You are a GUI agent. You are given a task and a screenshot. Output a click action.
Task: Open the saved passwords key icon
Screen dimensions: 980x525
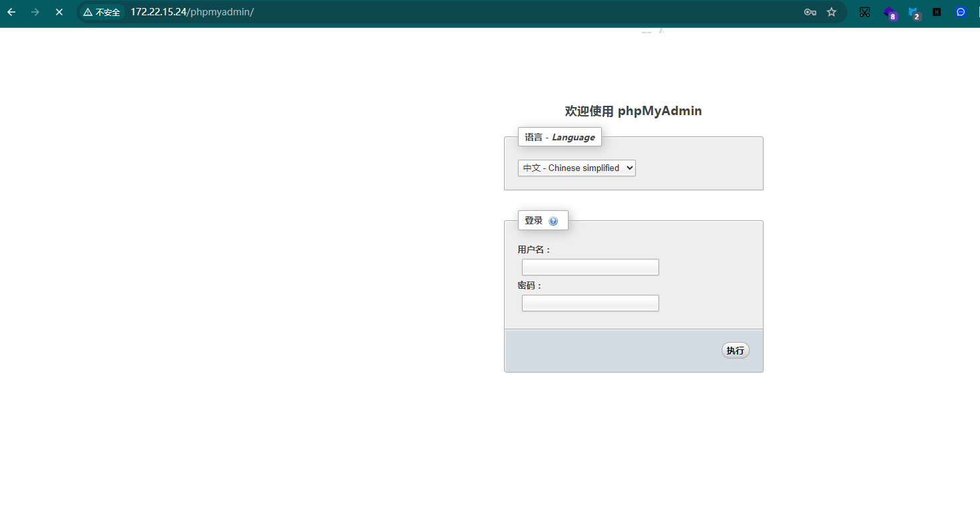(x=810, y=12)
